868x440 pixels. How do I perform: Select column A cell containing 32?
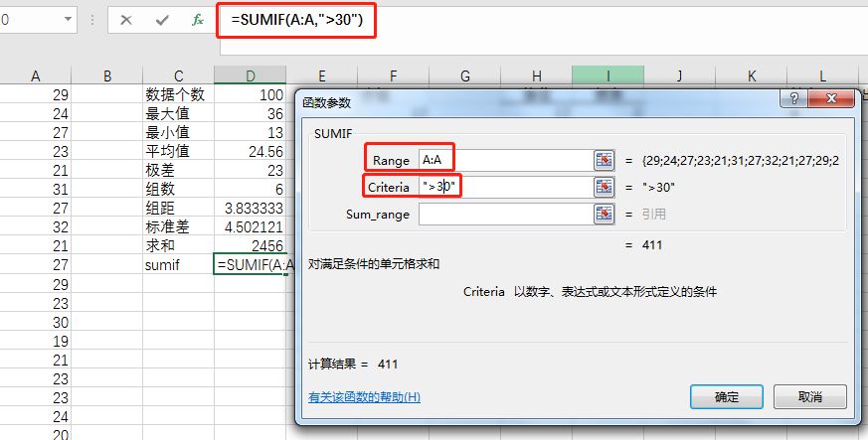coord(36,226)
